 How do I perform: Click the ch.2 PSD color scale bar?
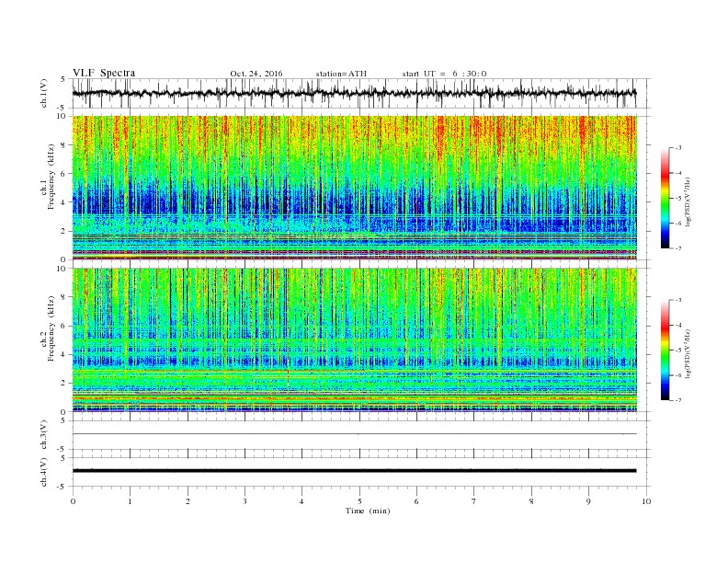click(x=665, y=350)
